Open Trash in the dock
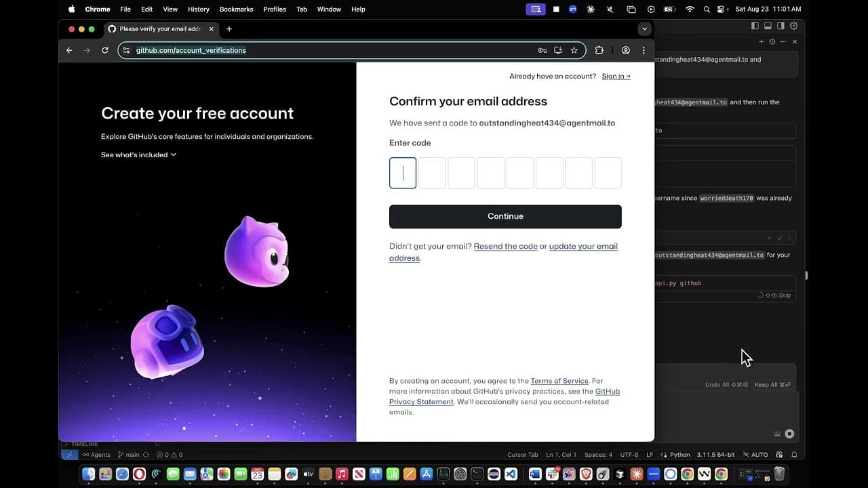The width and height of the screenshot is (868, 488). point(780,474)
